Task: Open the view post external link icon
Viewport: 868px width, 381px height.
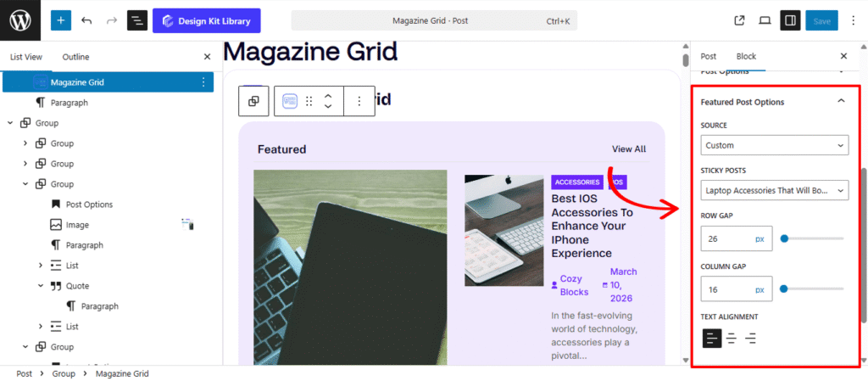Action: (x=739, y=20)
